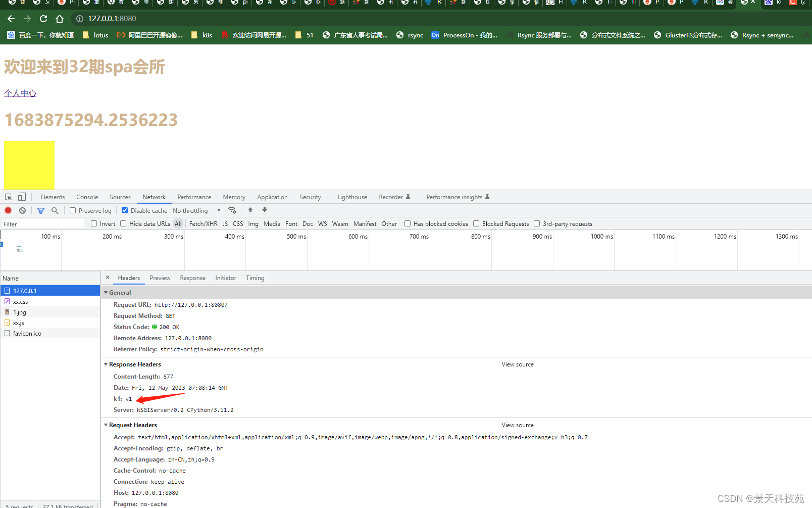Uncheck the Disable cache checkbox
The width and height of the screenshot is (812, 508).
pos(125,210)
